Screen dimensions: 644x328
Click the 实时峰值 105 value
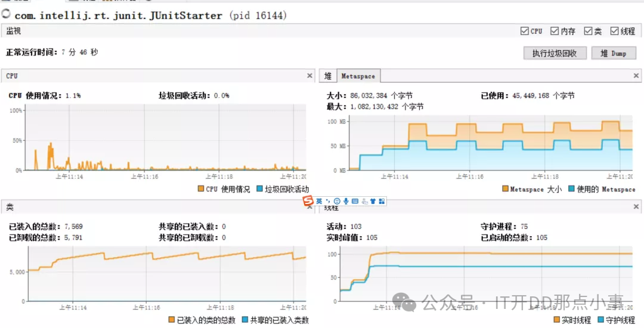click(x=352, y=238)
